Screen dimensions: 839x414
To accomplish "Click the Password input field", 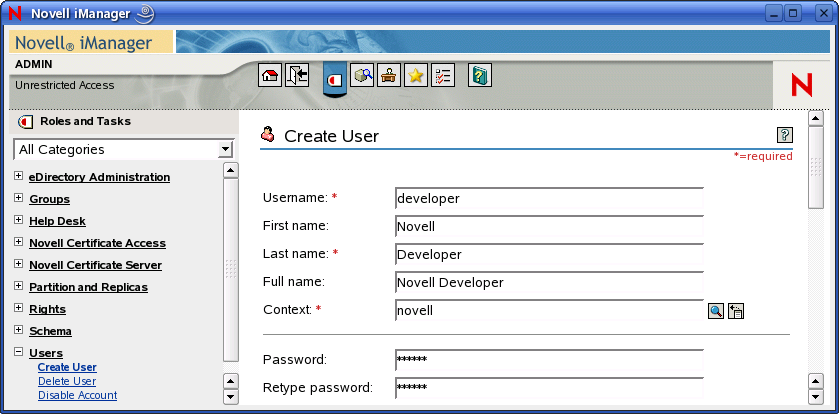I will (549, 359).
